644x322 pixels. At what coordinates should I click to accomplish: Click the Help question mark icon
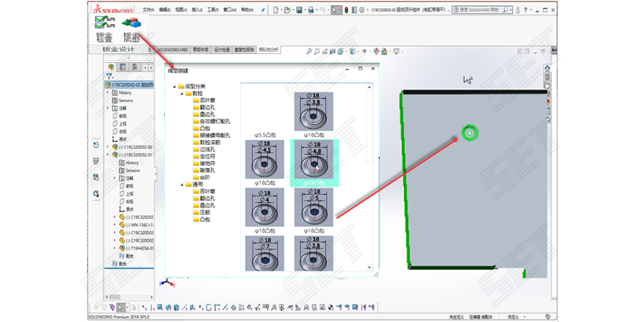(x=526, y=10)
